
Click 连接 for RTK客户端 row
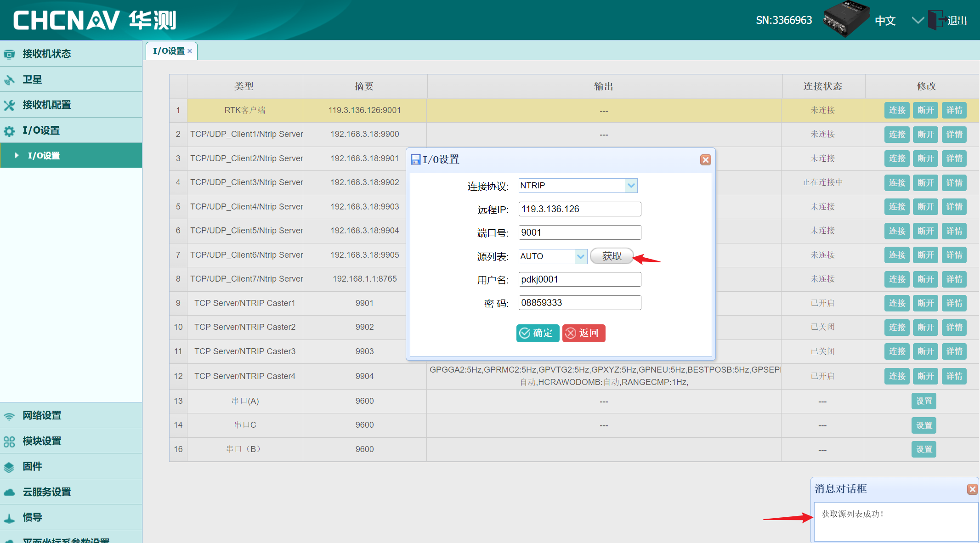[x=897, y=110]
